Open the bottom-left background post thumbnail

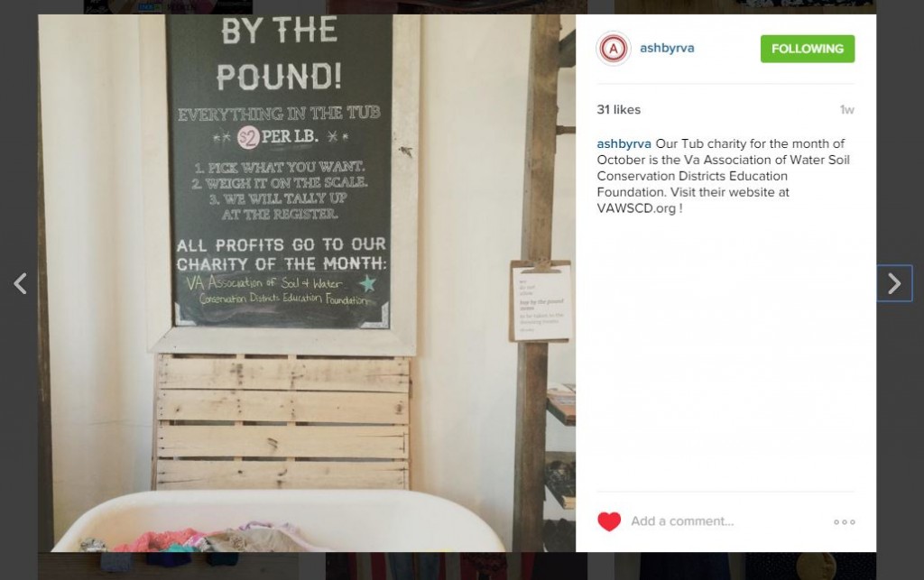coord(168,566)
